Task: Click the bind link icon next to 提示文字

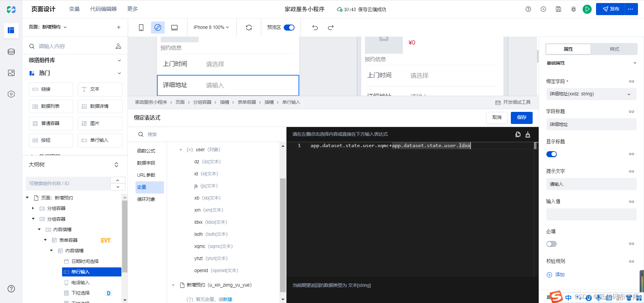Action: (x=632, y=171)
